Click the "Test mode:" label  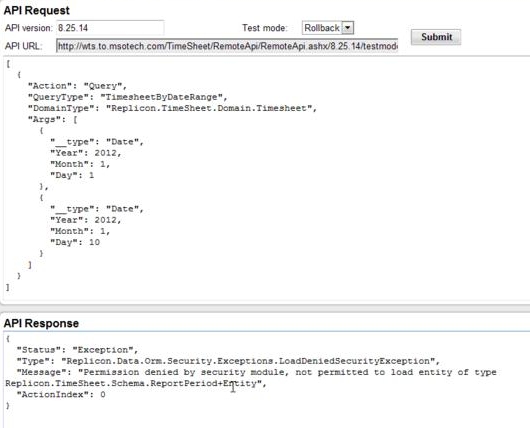265,28
